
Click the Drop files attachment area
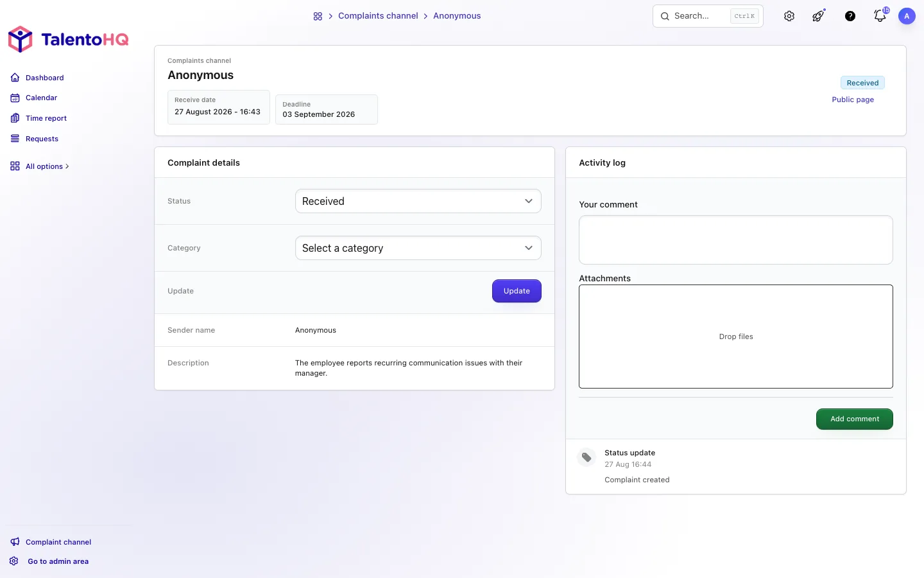[x=736, y=337]
